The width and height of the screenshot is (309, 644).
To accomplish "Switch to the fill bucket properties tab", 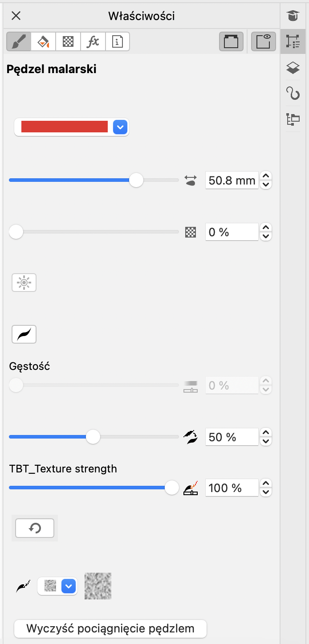I will point(43,42).
